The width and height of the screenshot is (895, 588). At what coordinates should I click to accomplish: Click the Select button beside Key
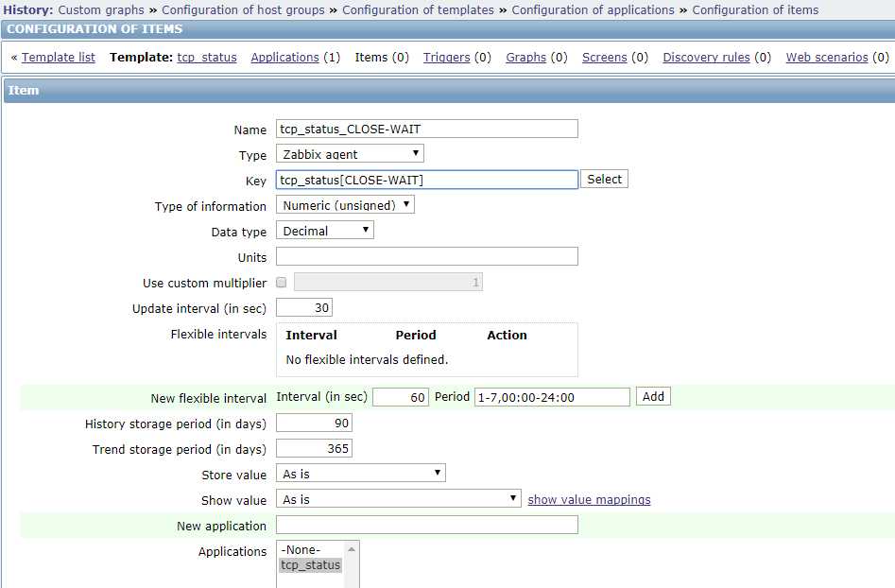[x=605, y=180]
